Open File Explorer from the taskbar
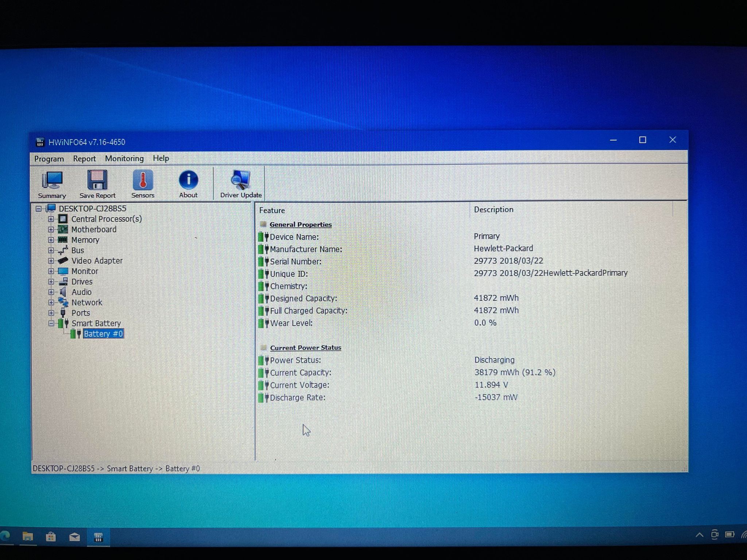This screenshot has width=747, height=560. point(28,537)
